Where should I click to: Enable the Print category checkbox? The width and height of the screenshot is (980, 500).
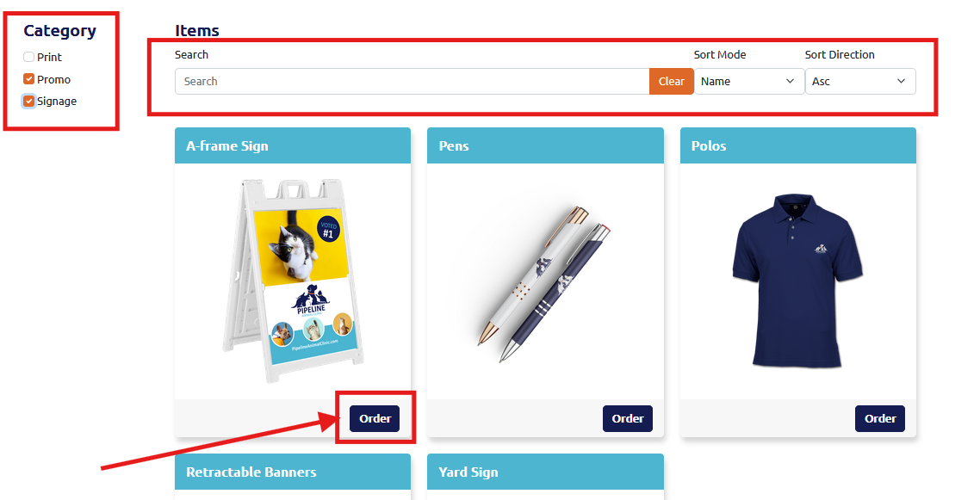[29, 57]
